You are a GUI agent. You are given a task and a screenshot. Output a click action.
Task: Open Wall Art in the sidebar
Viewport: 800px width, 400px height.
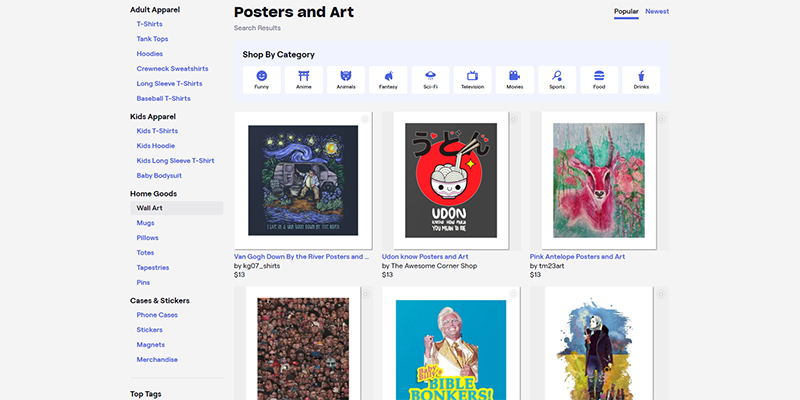click(150, 208)
